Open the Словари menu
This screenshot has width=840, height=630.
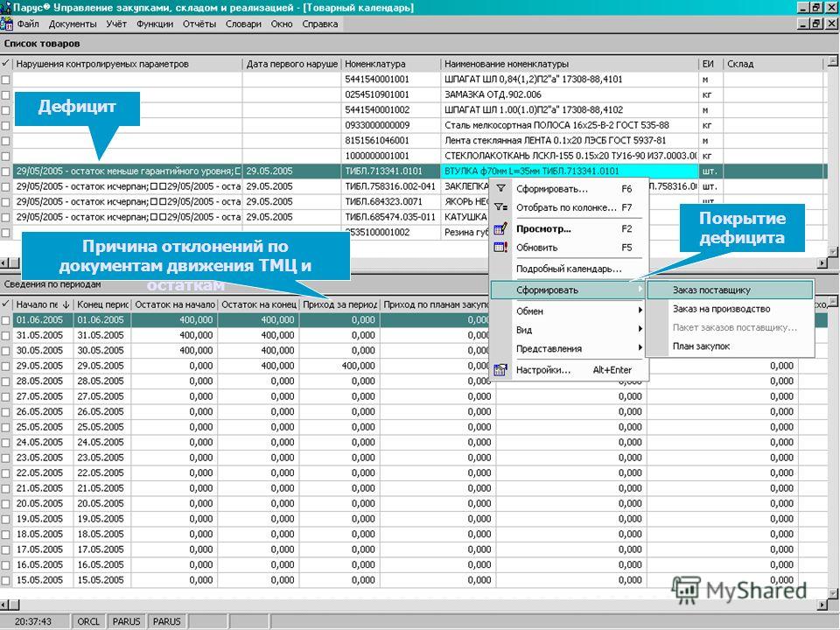point(243,24)
